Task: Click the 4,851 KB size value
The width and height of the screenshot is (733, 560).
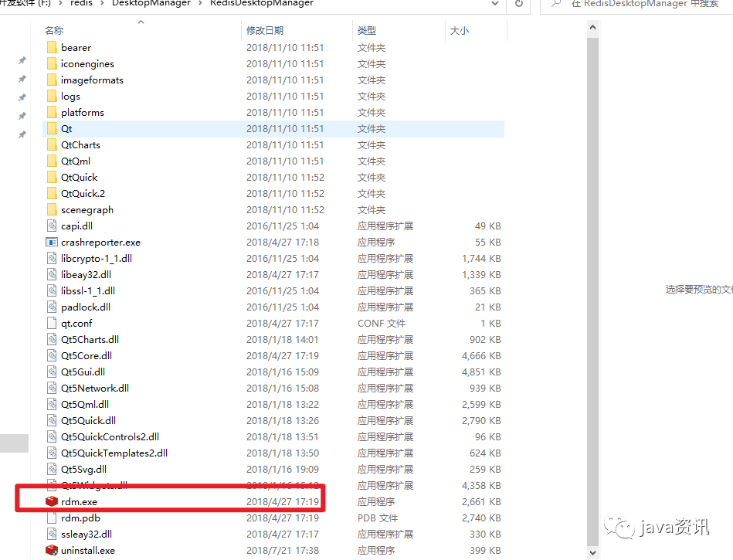Action: (481, 372)
